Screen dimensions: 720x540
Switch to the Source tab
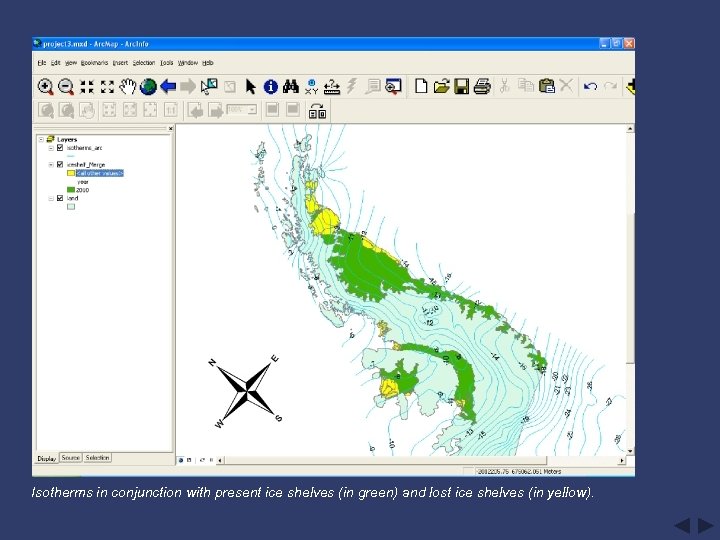coord(70,458)
